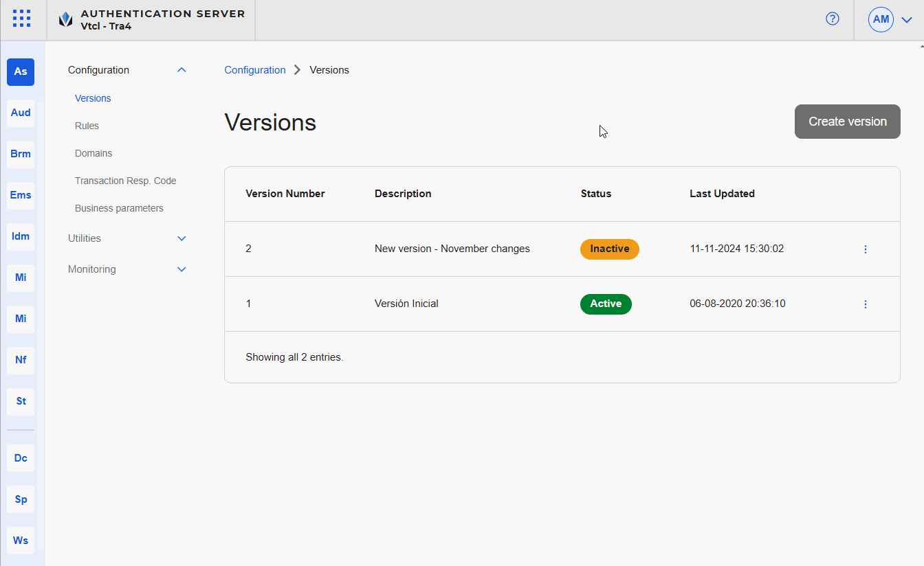Screen dimensions: 924x566
Task: Expand the Utilities section
Action: click(181, 238)
